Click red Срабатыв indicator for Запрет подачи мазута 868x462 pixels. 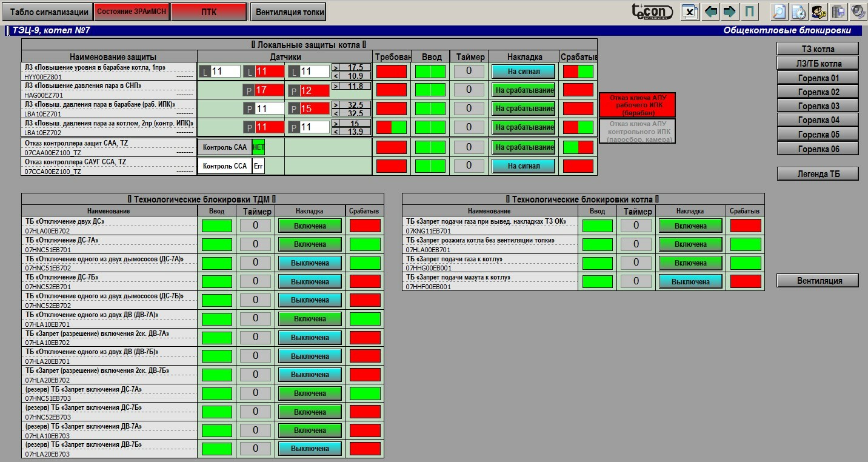click(x=746, y=281)
